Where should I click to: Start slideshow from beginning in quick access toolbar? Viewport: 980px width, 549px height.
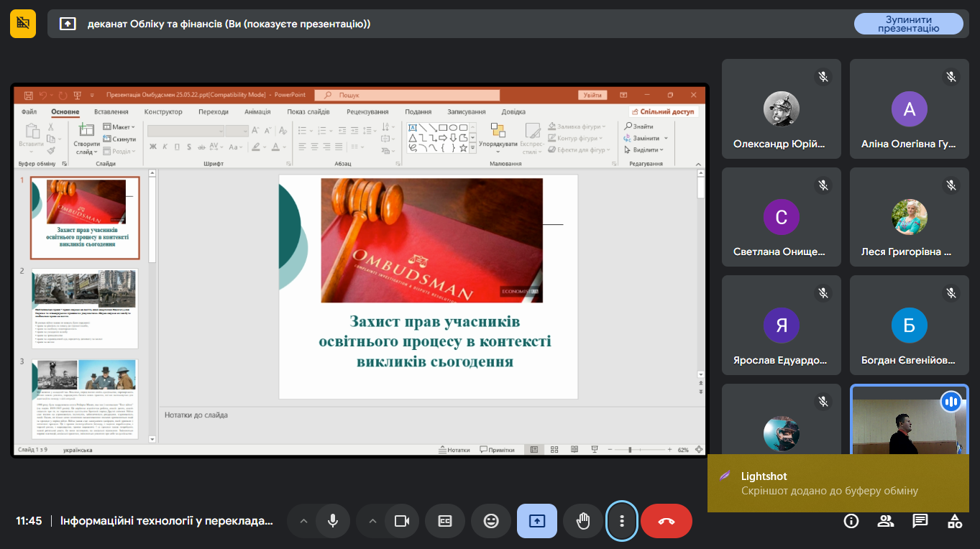(77, 95)
